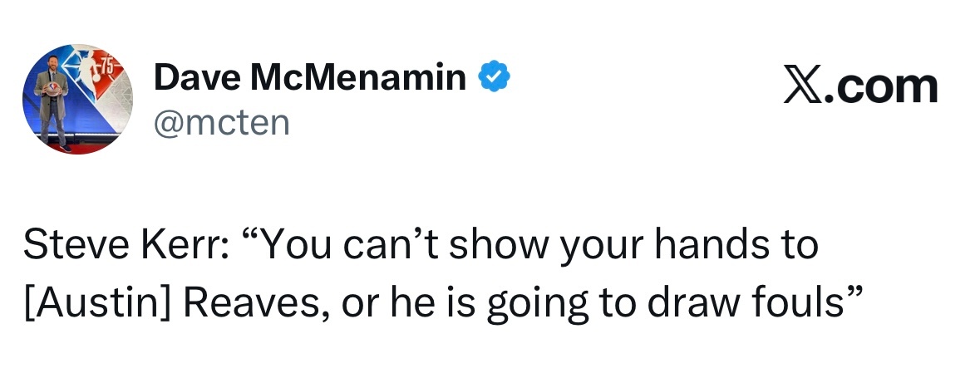Open the @mcten handle link

[221, 123]
